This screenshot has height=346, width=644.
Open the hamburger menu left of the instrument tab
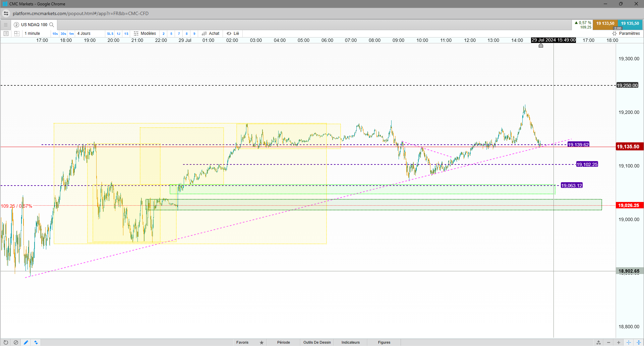(6, 25)
